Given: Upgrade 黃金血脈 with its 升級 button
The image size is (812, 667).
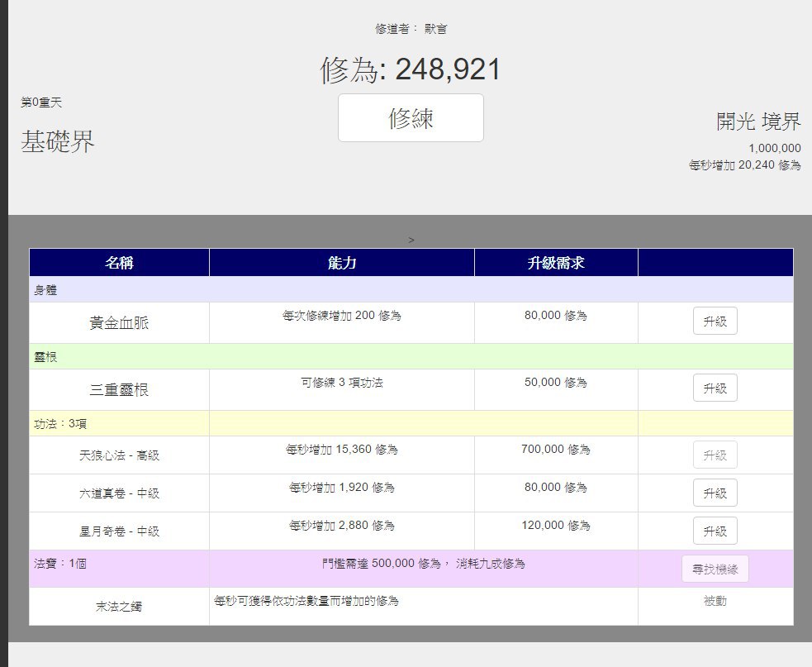Looking at the screenshot, I should (715, 322).
